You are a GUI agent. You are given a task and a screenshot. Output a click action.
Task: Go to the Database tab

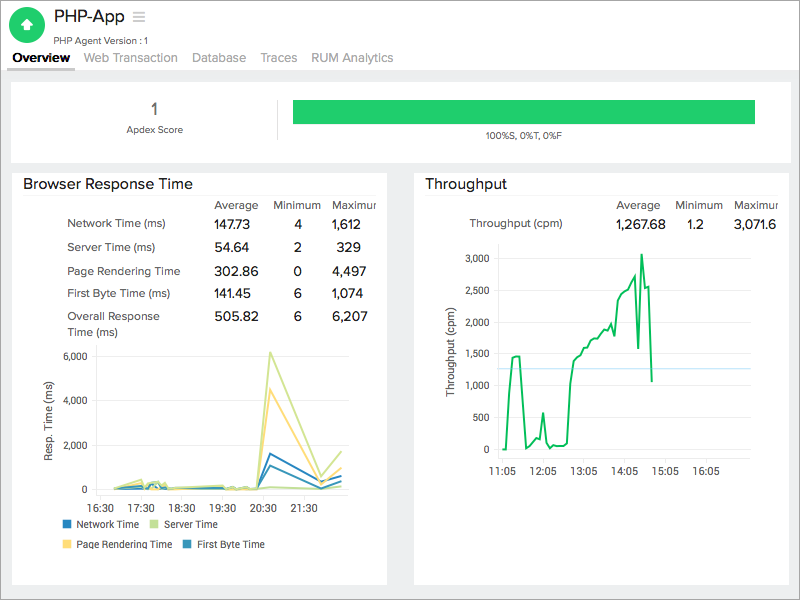point(219,58)
